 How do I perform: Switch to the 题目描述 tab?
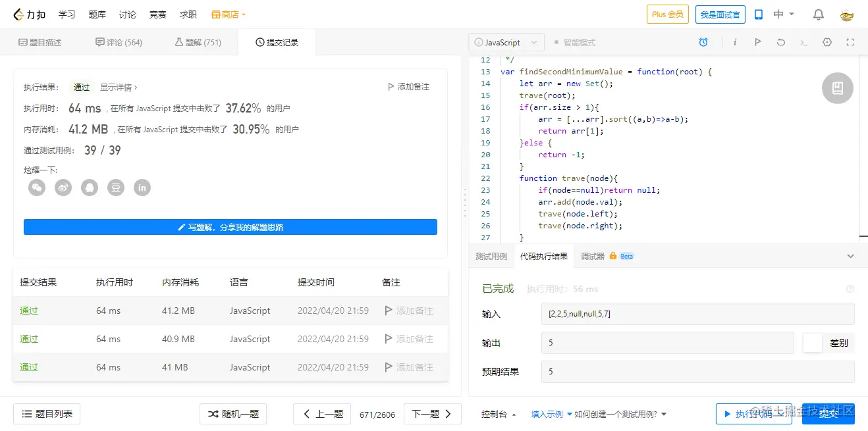click(40, 42)
